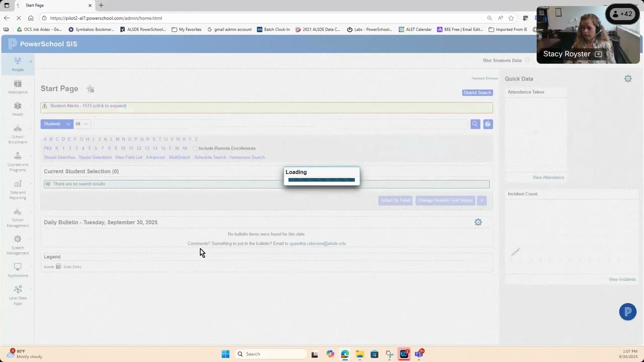Open the Homeroom Search link
The image size is (644, 362).
[247, 157]
